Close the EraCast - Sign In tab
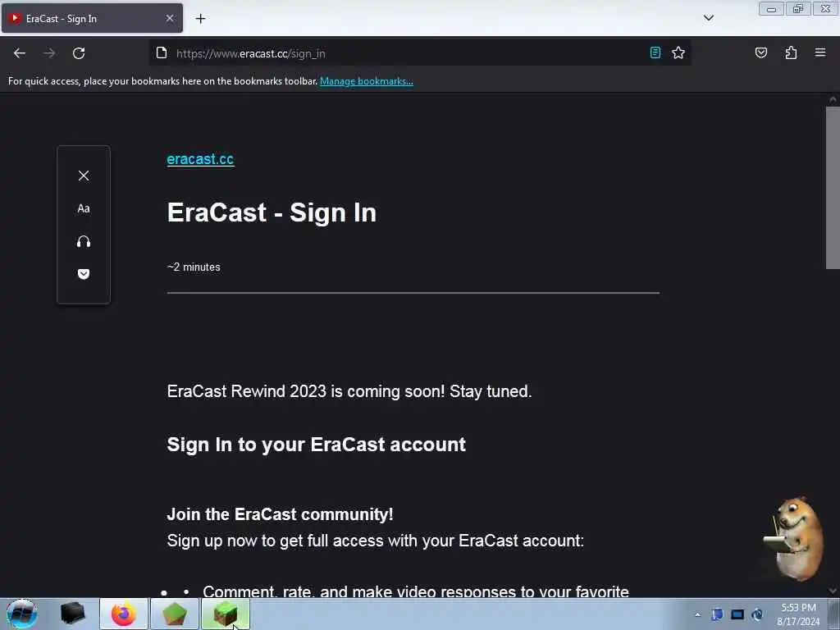 (170, 18)
